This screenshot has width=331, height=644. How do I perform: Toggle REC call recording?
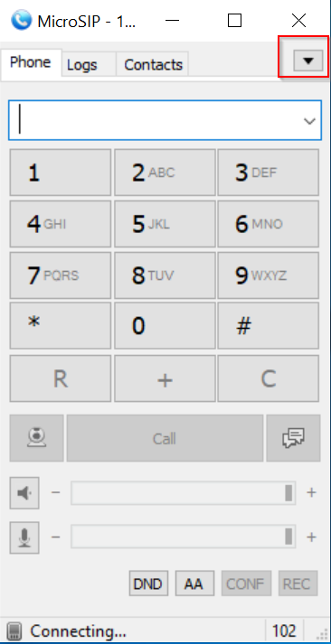[298, 583]
